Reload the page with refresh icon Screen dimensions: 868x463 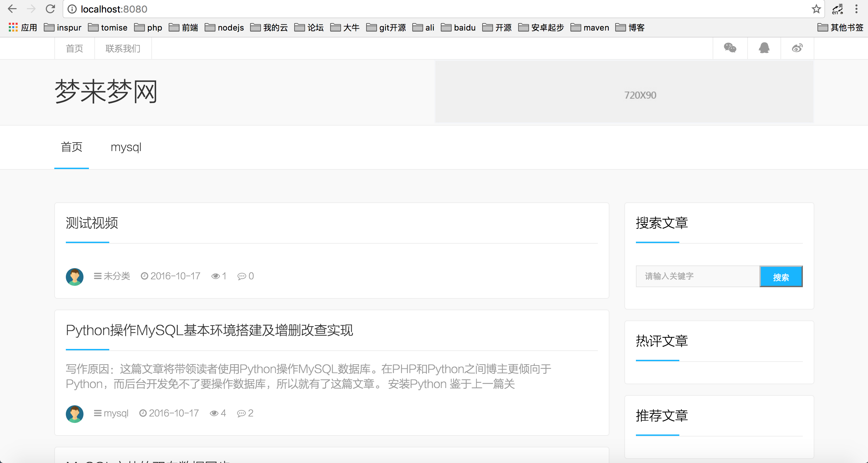pos(50,9)
